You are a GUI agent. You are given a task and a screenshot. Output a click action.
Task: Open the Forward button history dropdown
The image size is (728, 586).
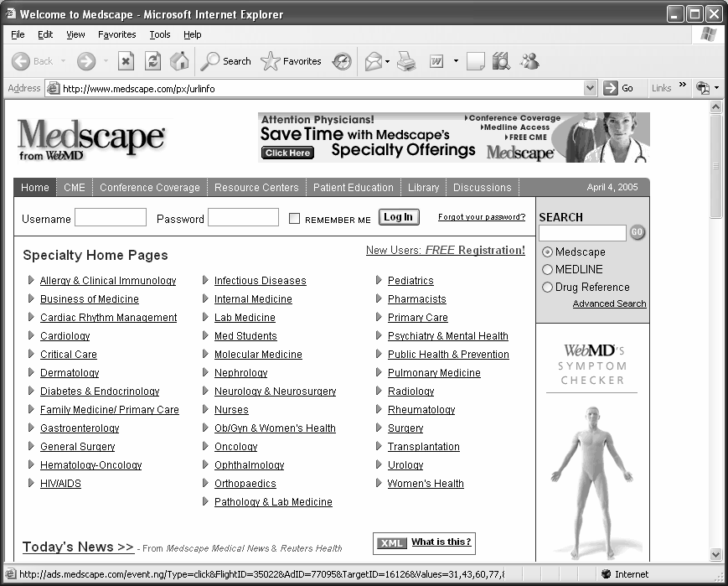[x=106, y=61]
